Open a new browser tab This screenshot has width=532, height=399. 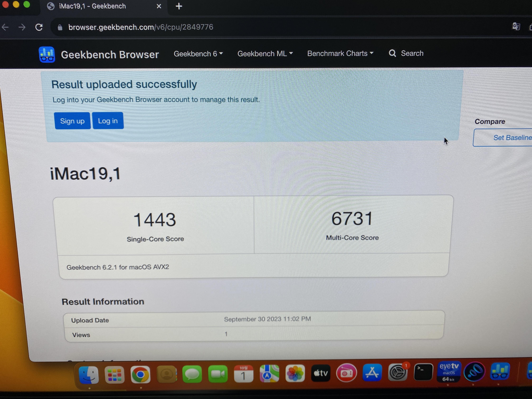[179, 6]
